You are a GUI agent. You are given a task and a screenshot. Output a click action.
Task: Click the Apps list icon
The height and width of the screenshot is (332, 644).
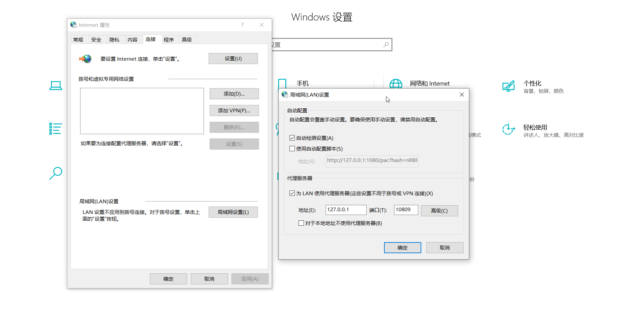(x=56, y=129)
